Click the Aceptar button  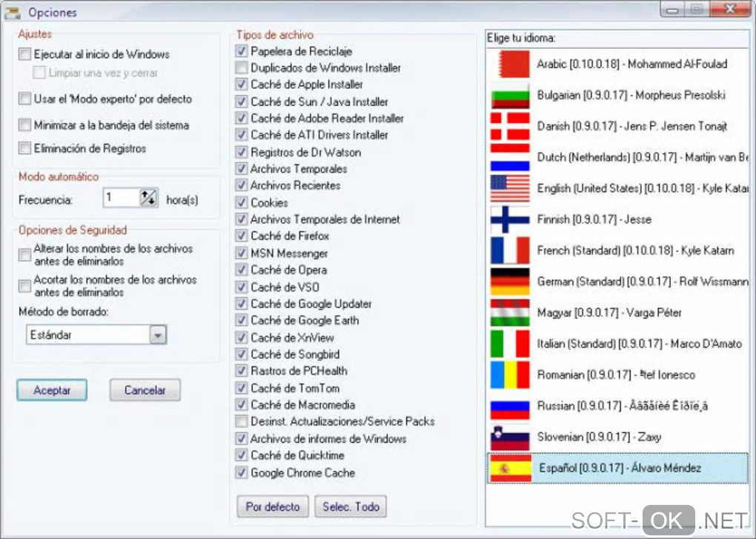pos(52,390)
